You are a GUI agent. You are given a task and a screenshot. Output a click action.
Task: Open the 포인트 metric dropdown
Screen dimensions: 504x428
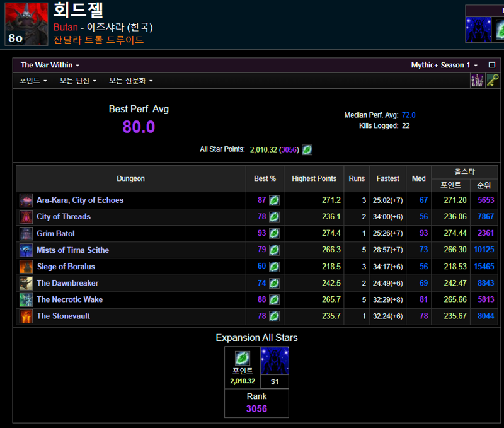pos(33,81)
